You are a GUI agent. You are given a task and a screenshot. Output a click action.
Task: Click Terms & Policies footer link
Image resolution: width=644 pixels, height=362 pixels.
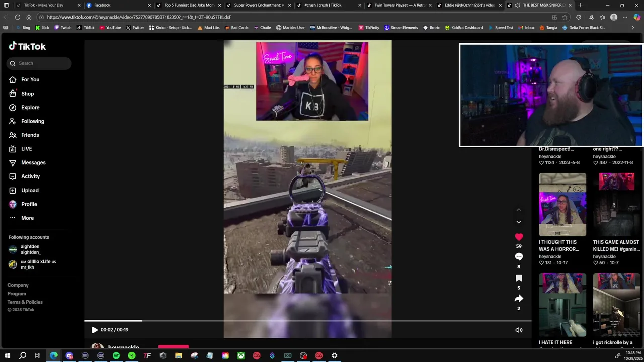pos(25,302)
